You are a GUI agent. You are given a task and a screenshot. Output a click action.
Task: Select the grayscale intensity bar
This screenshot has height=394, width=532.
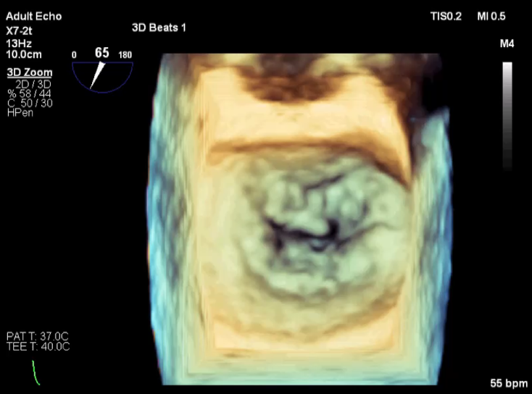pyautogui.click(x=507, y=114)
